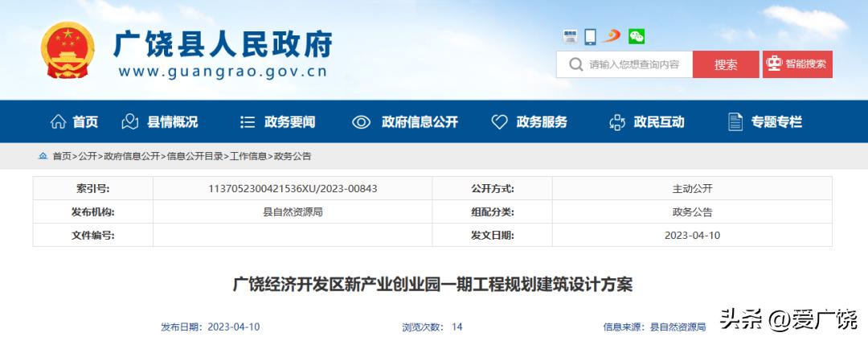Click the magnifier icon in the search box

[x=576, y=65]
